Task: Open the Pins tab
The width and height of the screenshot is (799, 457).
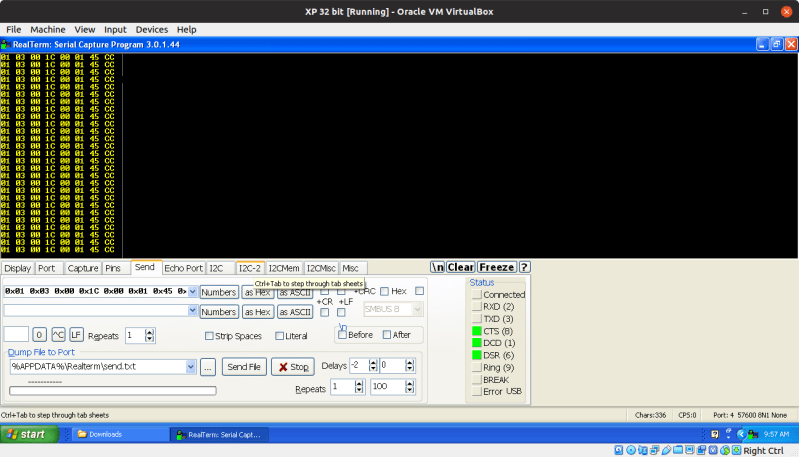Action: (x=113, y=268)
